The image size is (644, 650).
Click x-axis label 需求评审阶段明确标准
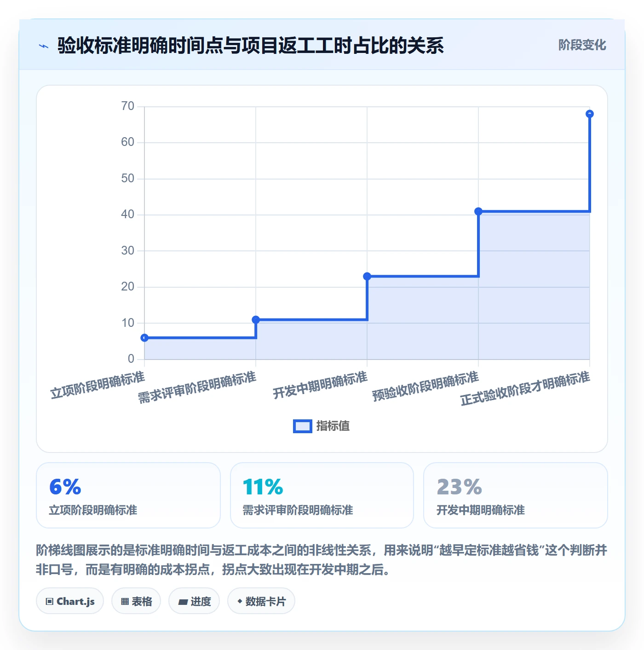click(x=197, y=388)
